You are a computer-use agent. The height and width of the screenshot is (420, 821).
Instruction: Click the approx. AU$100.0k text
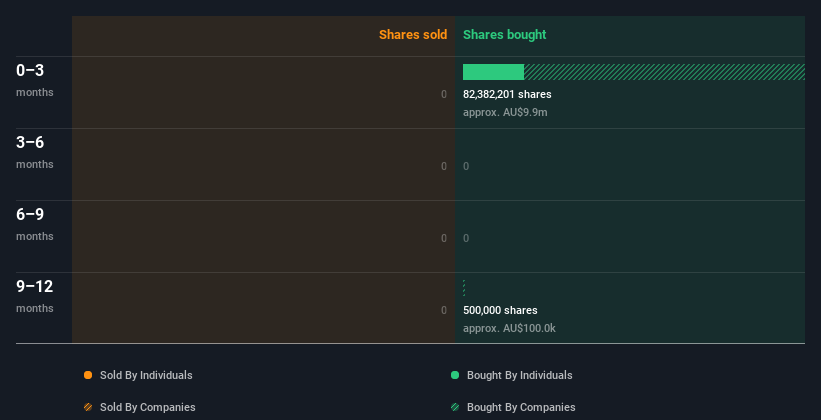coord(509,329)
